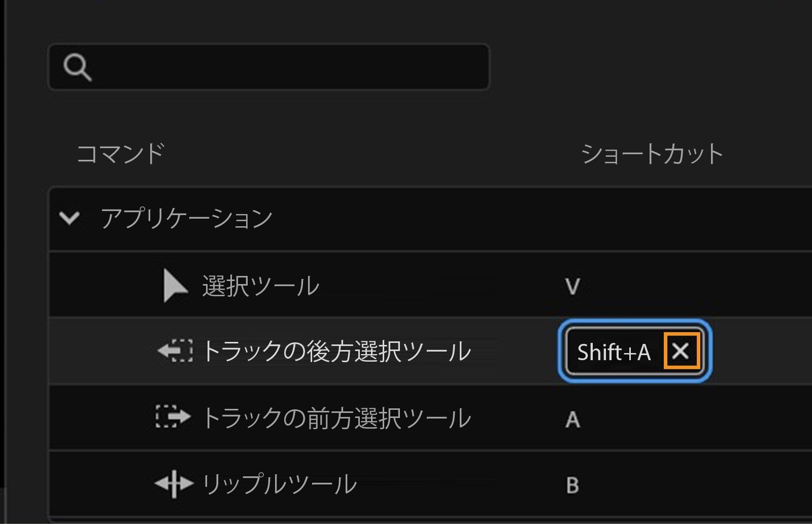
Task: Click the chevron next to アプリケーション
Action: pyautogui.click(x=71, y=218)
